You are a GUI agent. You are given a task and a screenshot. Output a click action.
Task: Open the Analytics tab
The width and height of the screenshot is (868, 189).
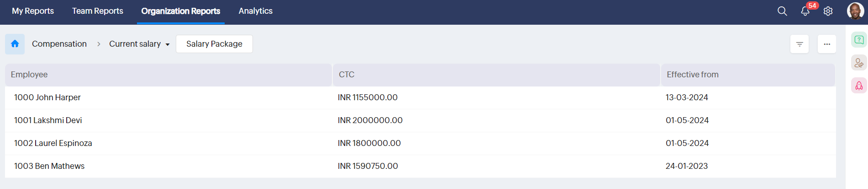point(255,11)
